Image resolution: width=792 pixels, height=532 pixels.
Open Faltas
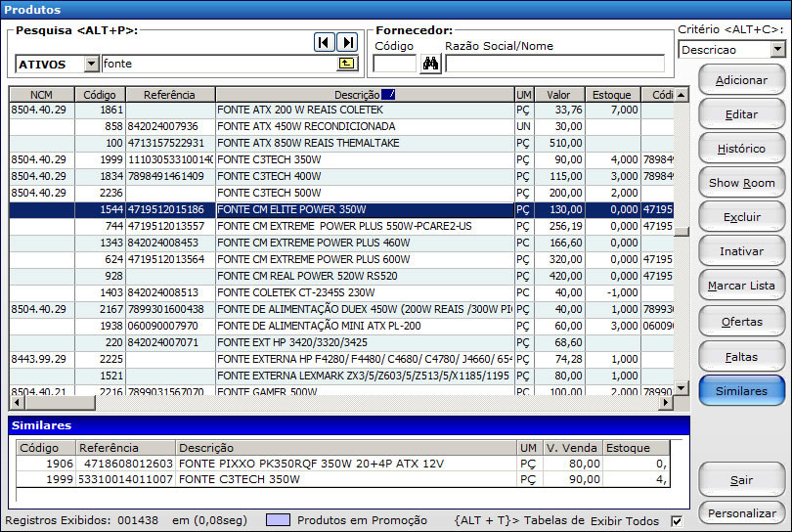[x=741, y=357]
